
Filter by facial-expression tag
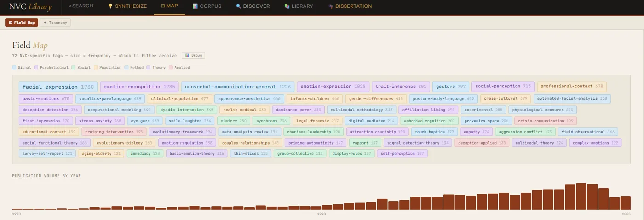[x=58, y=87]
